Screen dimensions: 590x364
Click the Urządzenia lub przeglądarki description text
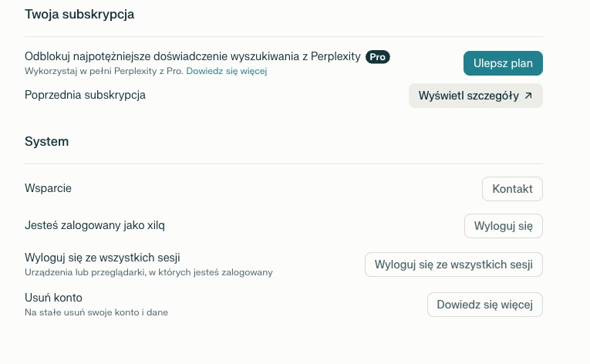click(148, 272)
